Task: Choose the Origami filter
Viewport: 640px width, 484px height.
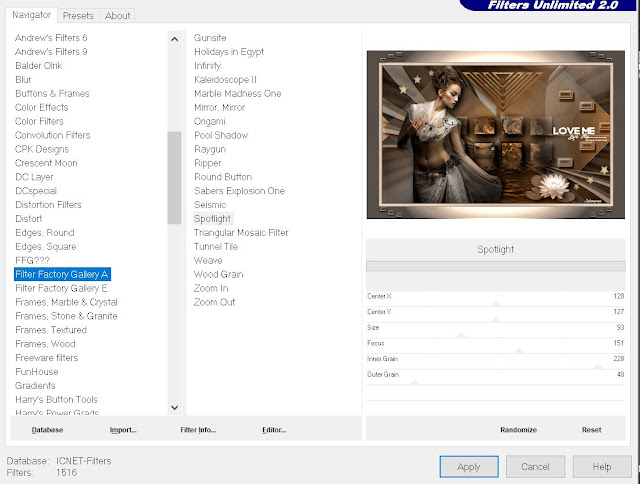Action: coord(210,121)
